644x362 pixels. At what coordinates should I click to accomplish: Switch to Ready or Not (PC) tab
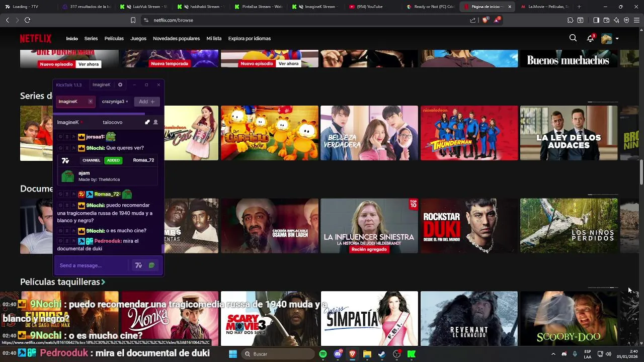point(431,7)
